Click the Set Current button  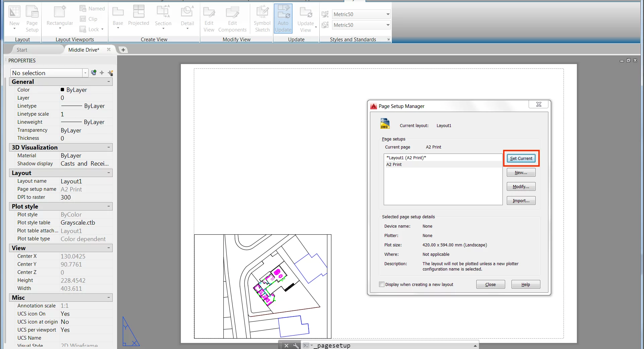pyautogui.click(x=521, y=158)
